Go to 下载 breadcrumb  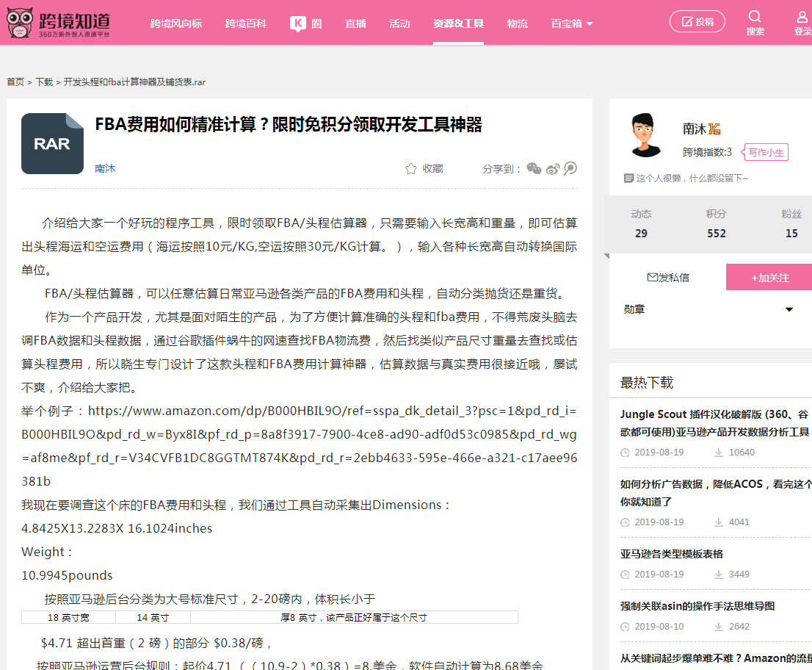(x=45, y=82)
